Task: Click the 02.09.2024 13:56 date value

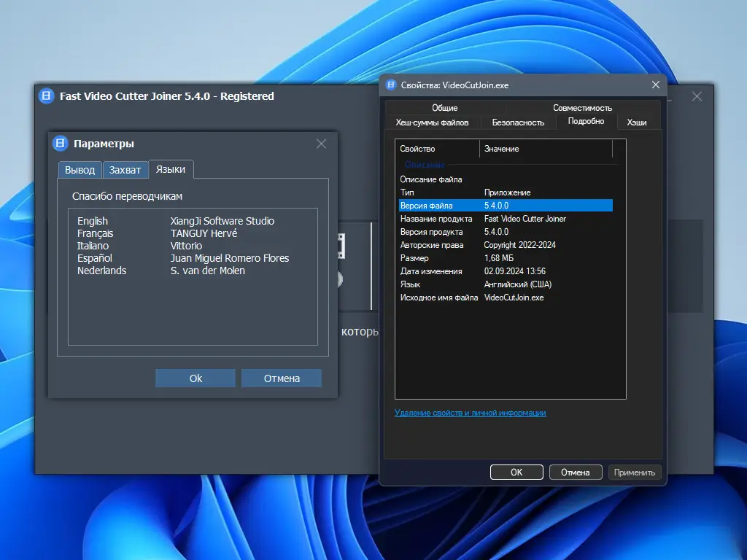Action: click(x=514, y=271)
